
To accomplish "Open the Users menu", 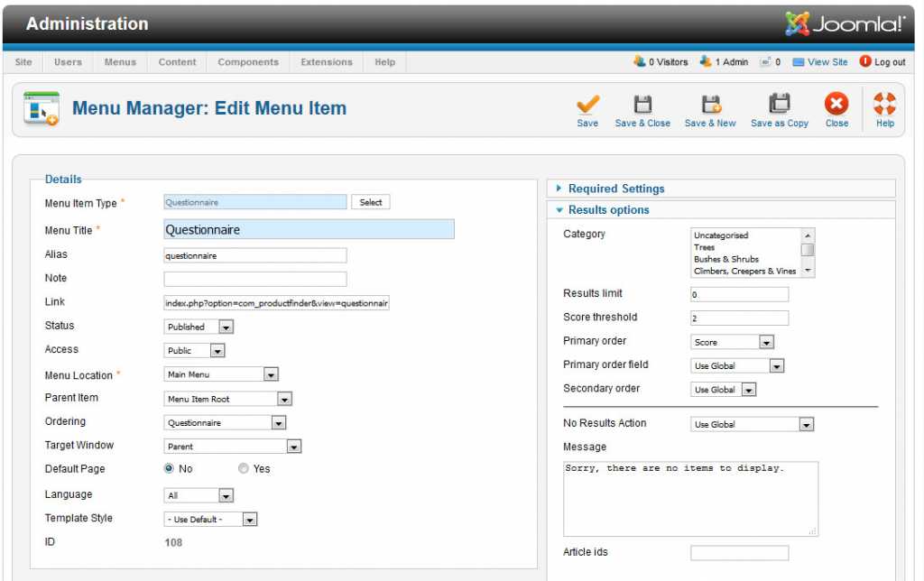I will tap(68, 62).
